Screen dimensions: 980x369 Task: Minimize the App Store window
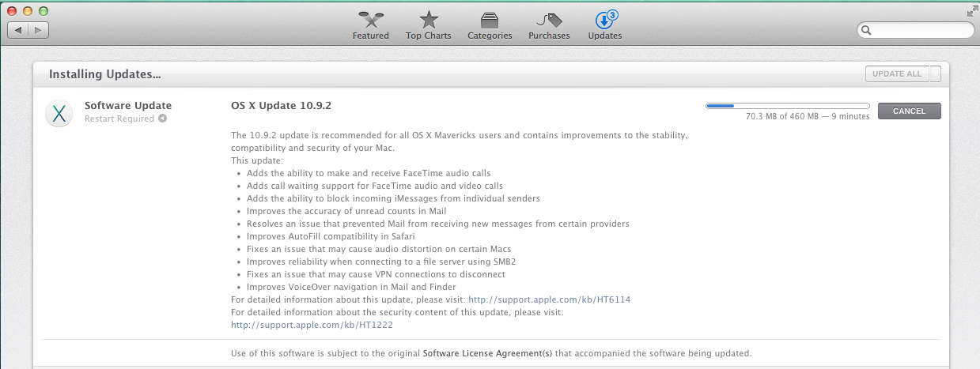click(x=28, y=11)
